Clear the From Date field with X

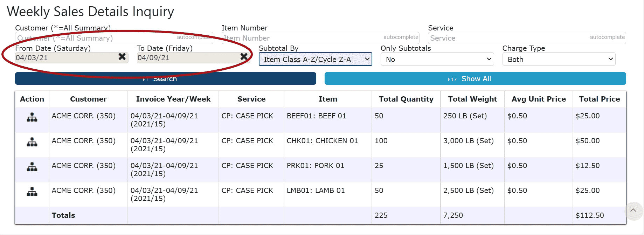coord(122,56)
